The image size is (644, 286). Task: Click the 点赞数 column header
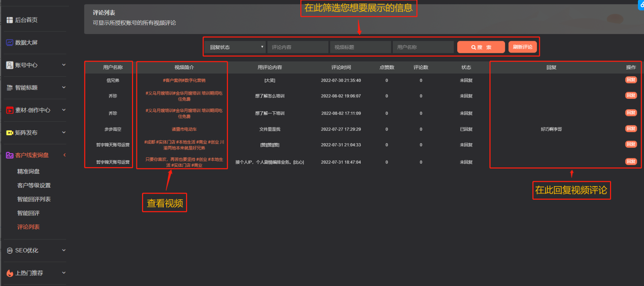click(x=387, y=67)
